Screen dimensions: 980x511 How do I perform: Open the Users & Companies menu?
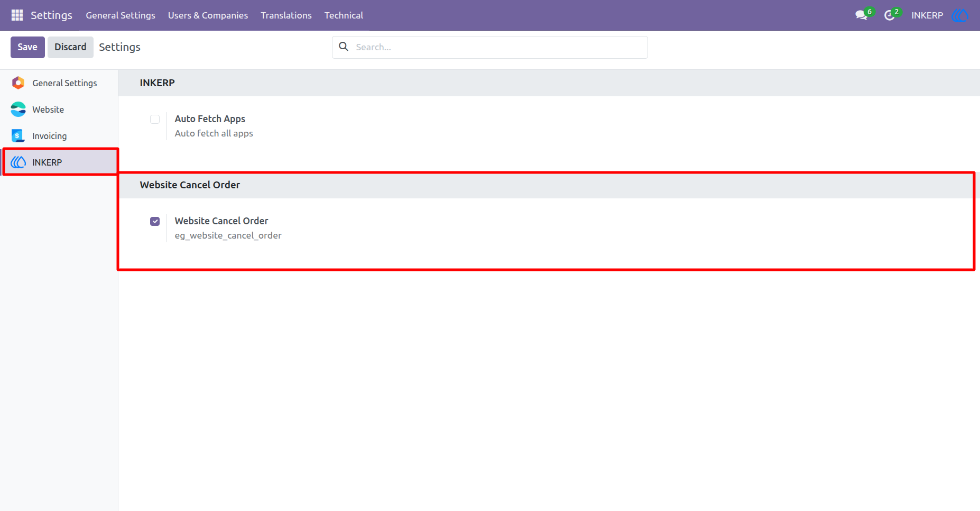pyautogui.click(x=208, y=15)
